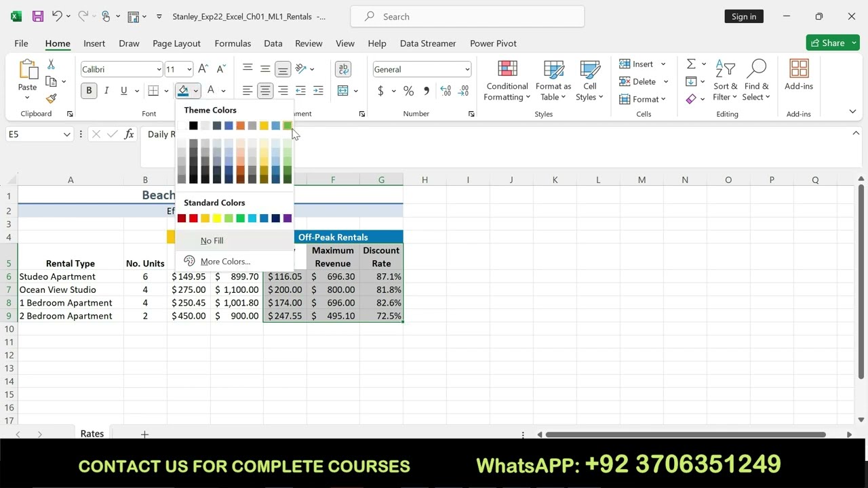868x488 pixels.
Task: Open the File menu
Action: click(21, 43)
